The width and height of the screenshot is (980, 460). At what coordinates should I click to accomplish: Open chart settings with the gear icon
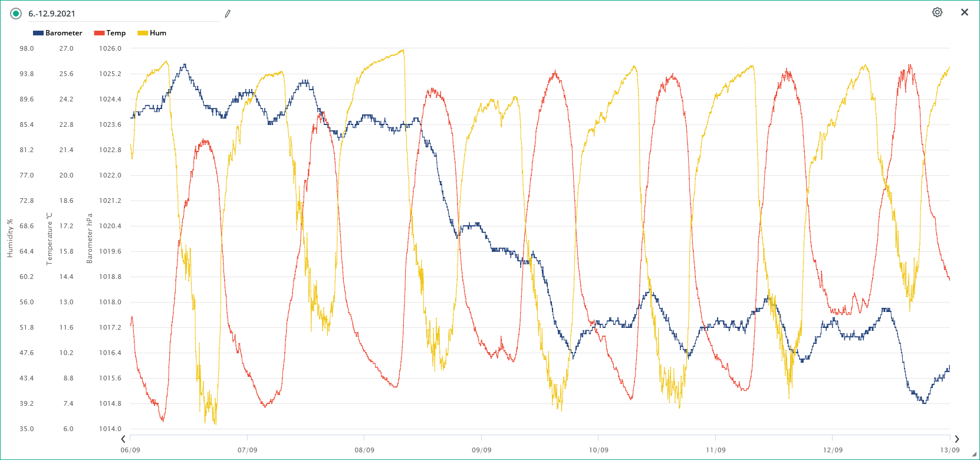tap(937, 12)
